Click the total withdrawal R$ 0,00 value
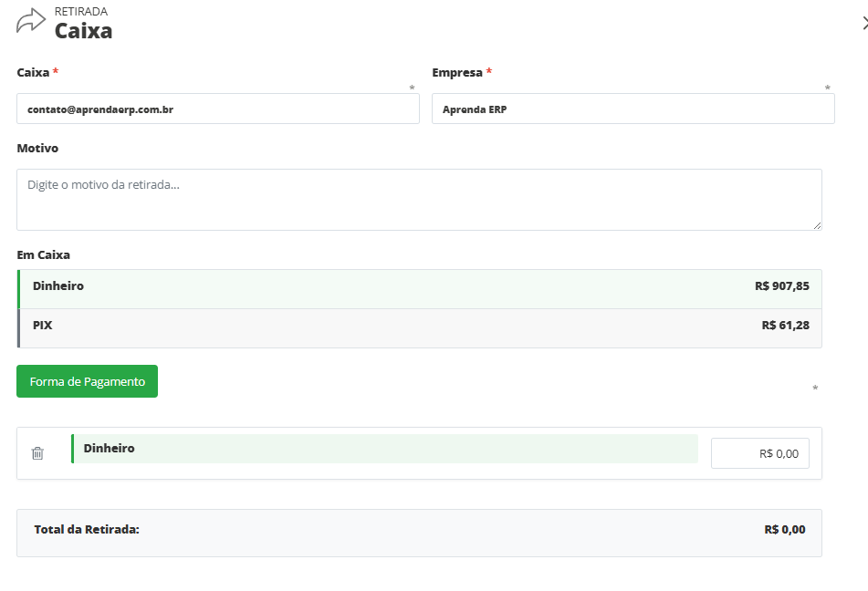Image resolution: width=868 pixels, height=591 pixels. 784,530
